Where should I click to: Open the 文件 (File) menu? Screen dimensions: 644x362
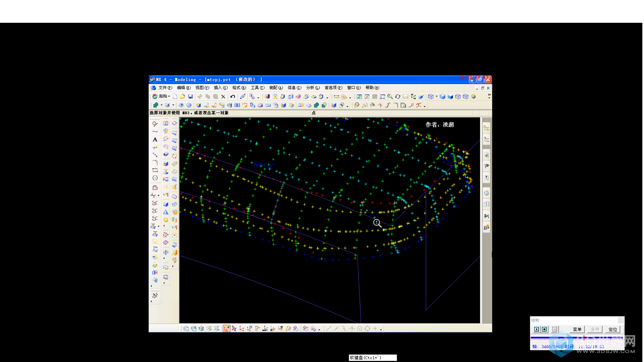(165, 88)
